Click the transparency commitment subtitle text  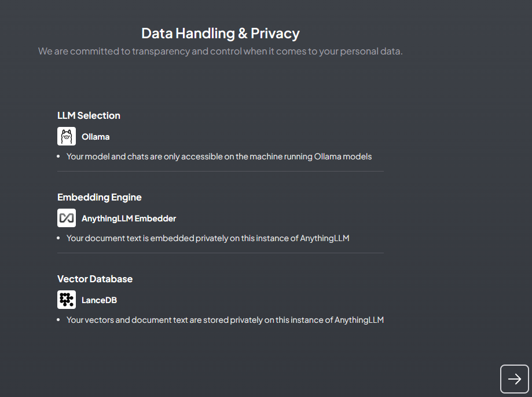(x=221, y=52)
